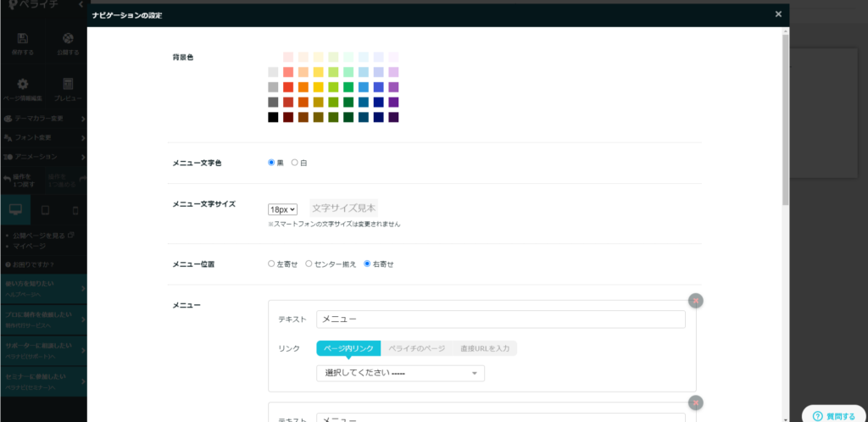868x422 pixels.
Task: Remove the first menu item with its red X
Action: pos(696,300)
